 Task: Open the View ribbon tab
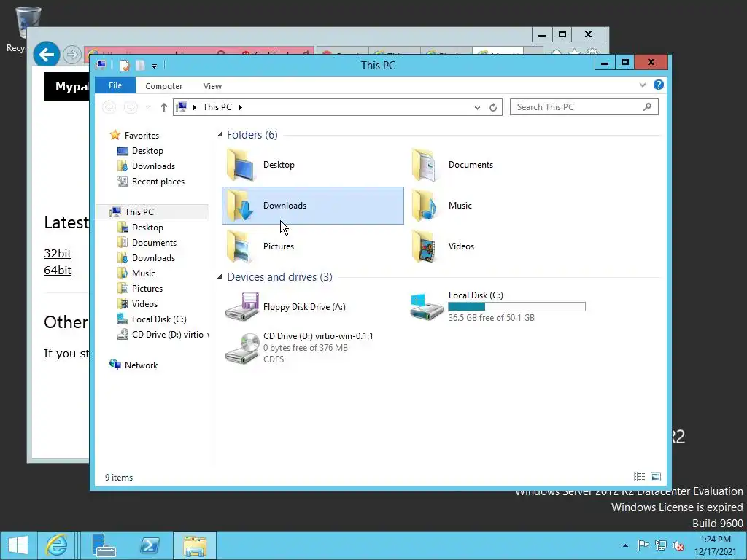212,86
